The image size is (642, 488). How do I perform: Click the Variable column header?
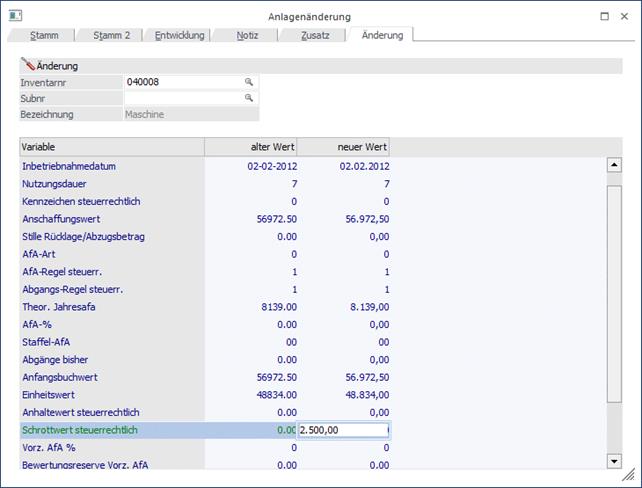112,147
